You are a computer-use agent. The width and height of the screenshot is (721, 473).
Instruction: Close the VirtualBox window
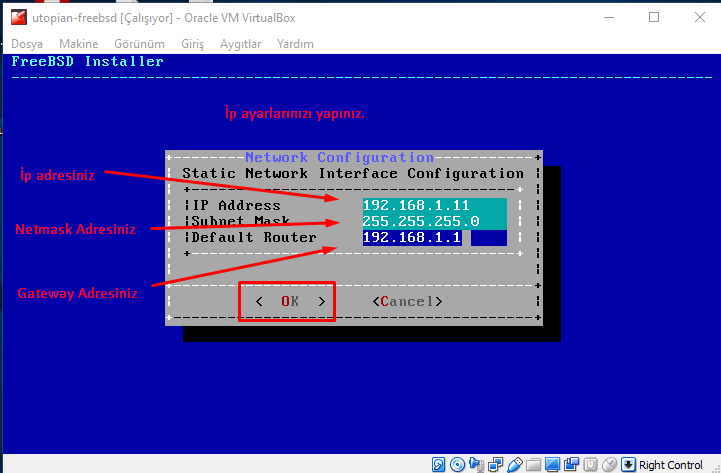[x=699, y=17]
